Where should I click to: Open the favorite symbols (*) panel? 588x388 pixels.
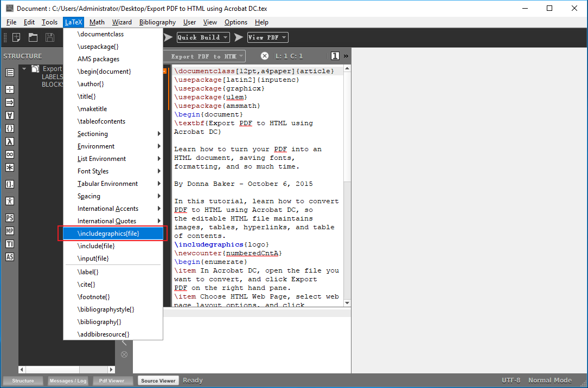coord(10,168)
